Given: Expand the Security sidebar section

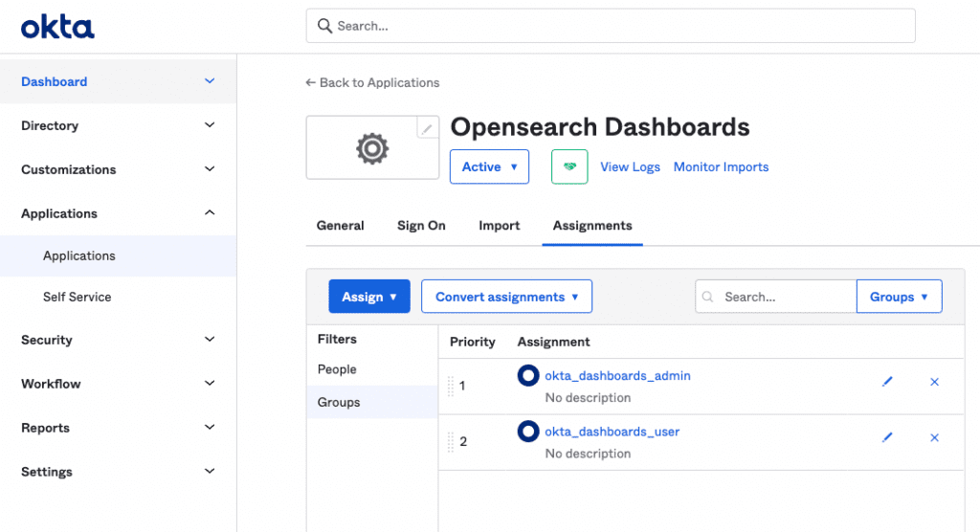Looking at the screenshot, I should coord(118,340).
